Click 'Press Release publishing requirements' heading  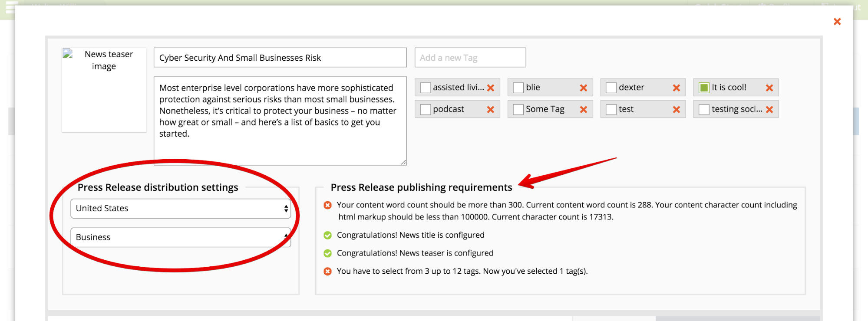coord(422,187)
